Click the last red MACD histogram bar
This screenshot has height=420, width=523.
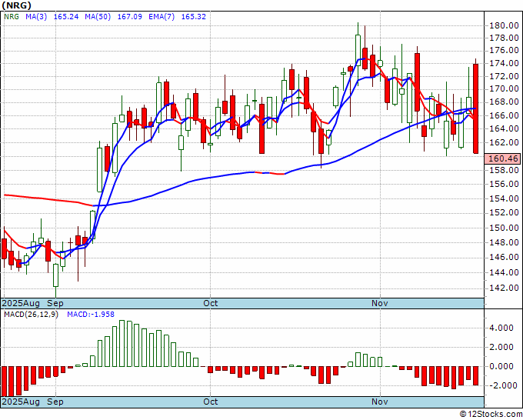[x=476, y=375]
